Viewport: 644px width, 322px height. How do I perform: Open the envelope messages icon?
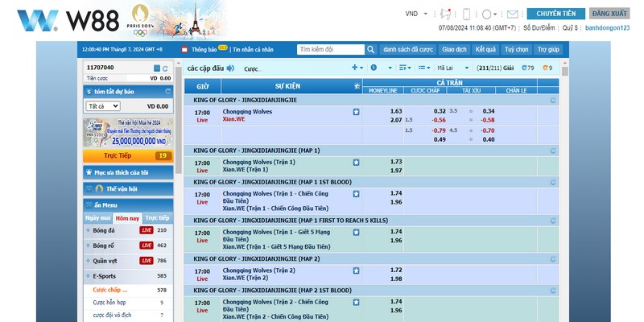point(513,14)
